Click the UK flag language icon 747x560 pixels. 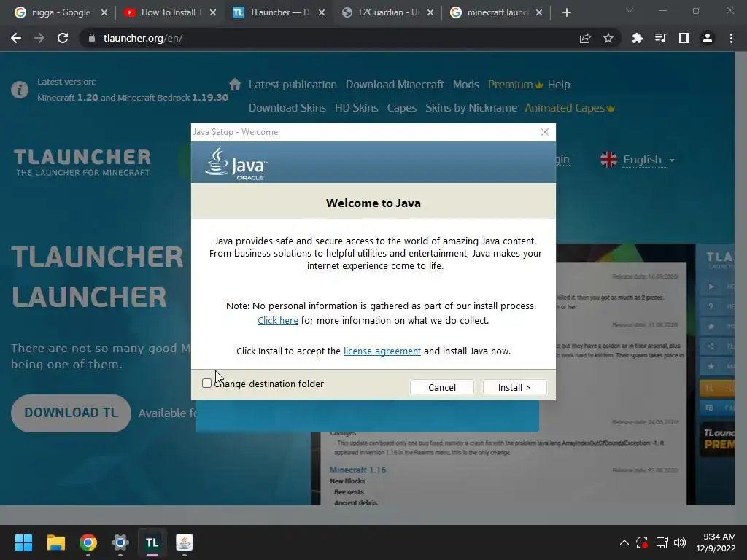(x=609, y=160)
